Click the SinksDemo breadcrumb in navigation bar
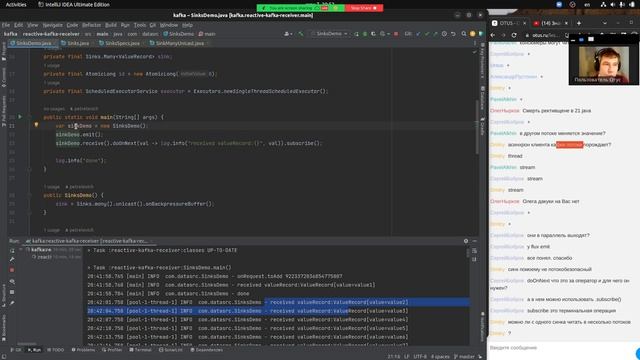 tap(178, 34)
